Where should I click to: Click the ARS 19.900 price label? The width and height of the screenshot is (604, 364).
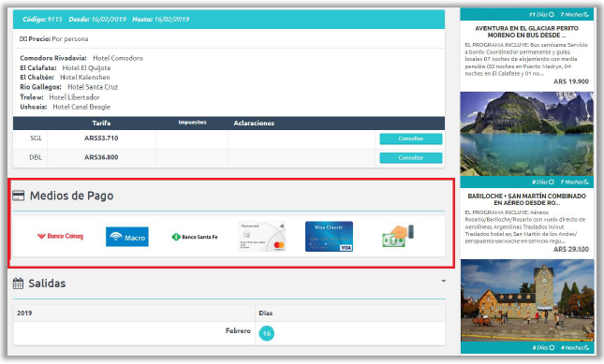pos(571,81)
